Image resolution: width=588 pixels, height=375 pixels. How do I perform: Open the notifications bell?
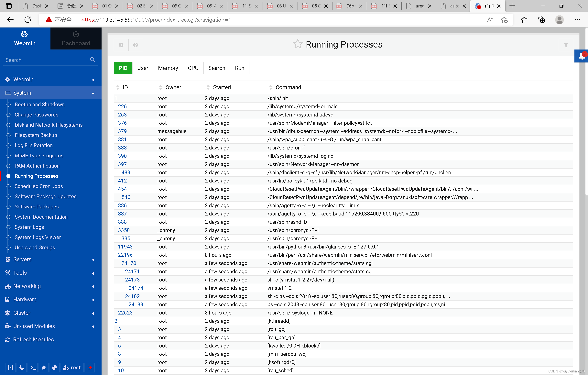pos(581,56)
